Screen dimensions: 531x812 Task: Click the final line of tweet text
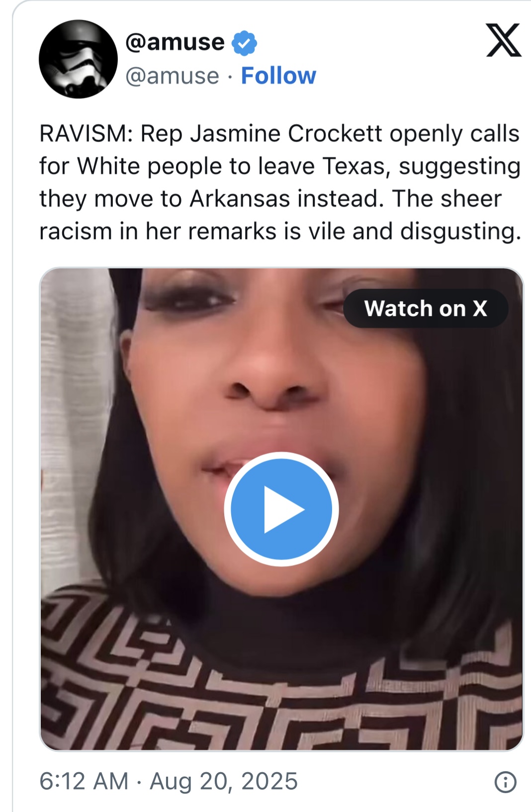[280, 232]
